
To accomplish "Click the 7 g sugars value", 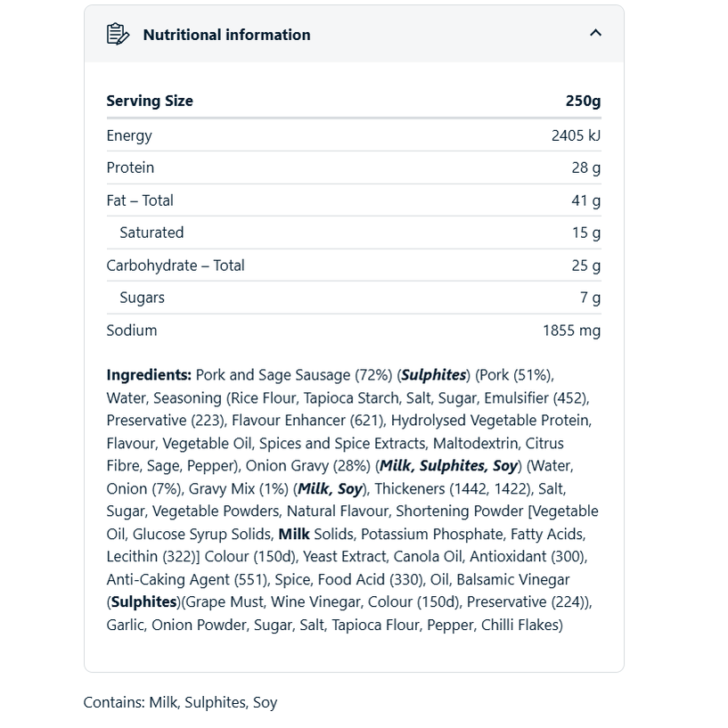I will click(x=590, y=298).
